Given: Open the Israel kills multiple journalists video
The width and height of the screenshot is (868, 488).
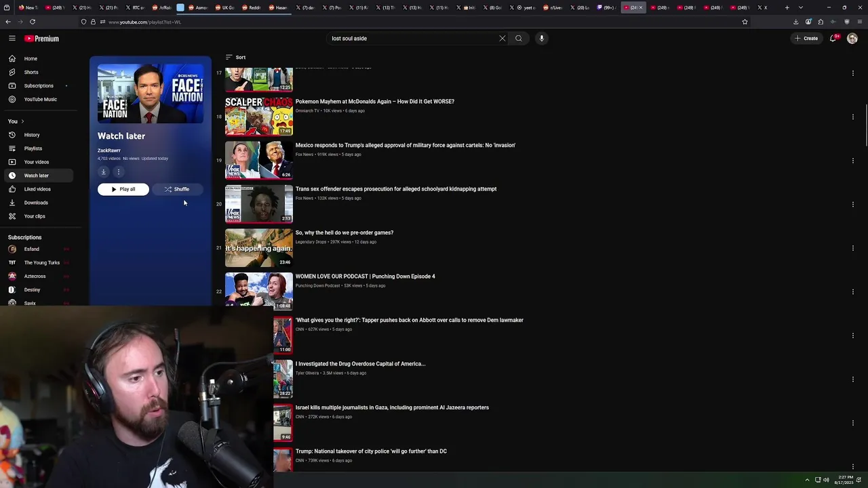Looking at the screenshot, I should (x=392, y=407).
